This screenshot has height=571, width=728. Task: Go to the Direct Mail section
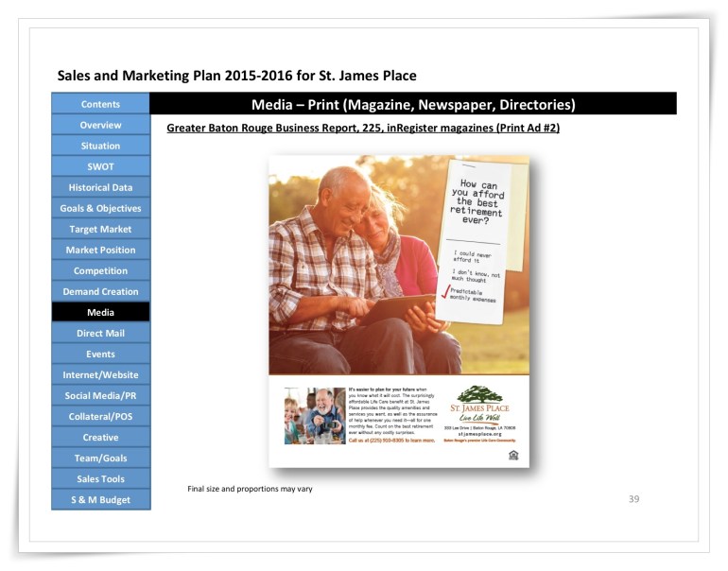pos(100,333)
